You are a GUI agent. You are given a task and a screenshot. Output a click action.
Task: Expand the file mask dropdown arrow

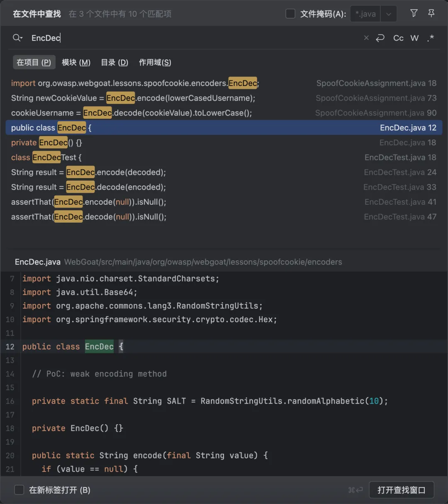389,14
